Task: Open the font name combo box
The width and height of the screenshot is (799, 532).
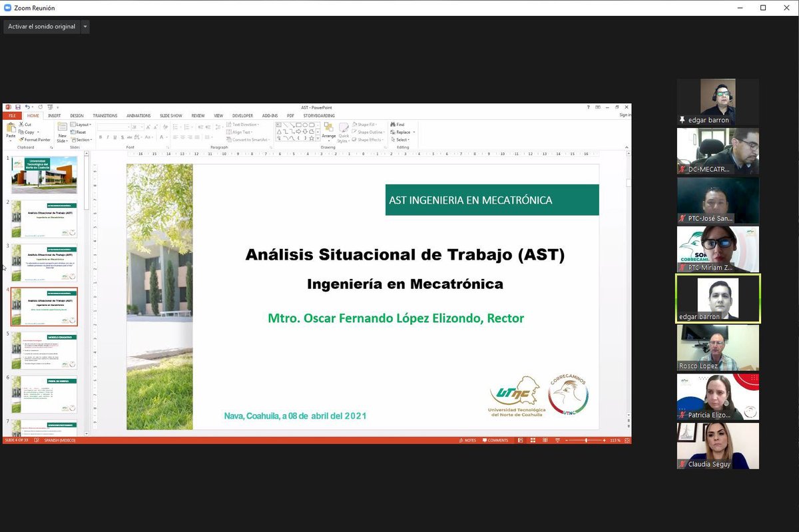Action: [x=113, y=127]
